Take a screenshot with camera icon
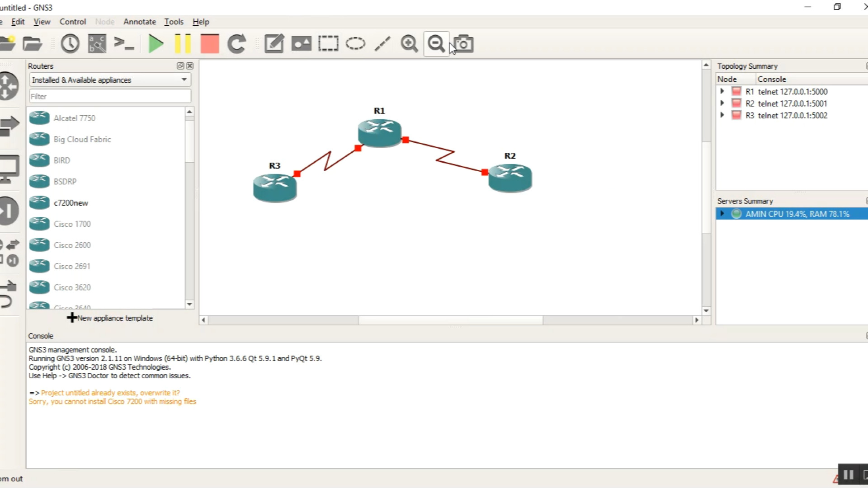 coord(463,44)
